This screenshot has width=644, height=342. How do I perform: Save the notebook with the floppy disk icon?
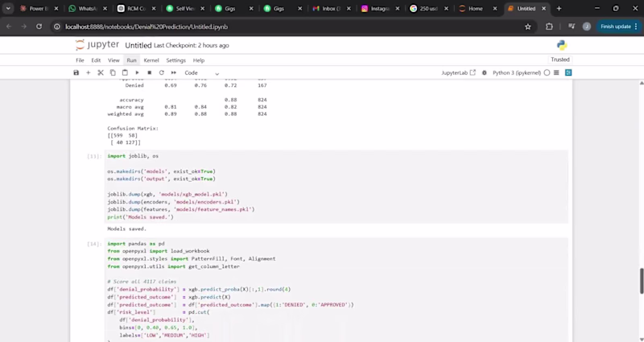pos(76,72)
